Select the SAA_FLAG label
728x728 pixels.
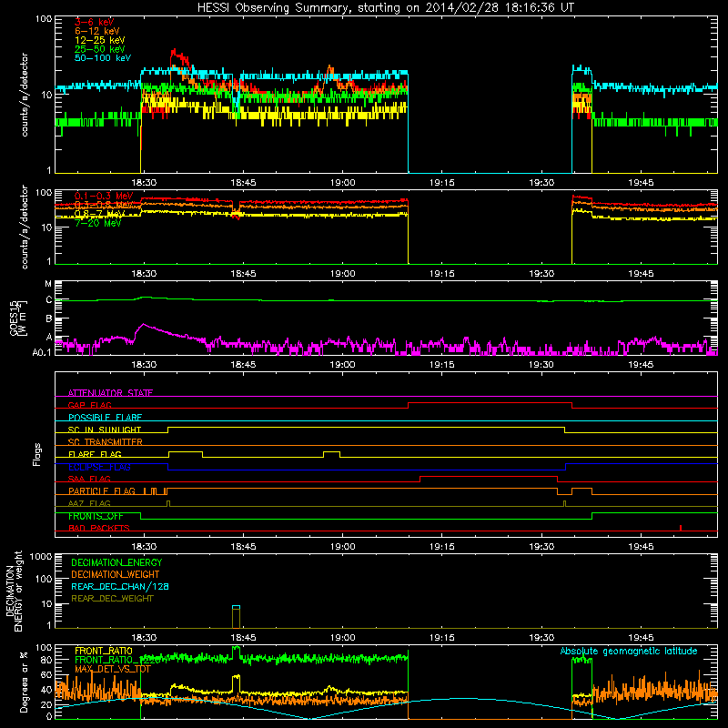point(89,480)
